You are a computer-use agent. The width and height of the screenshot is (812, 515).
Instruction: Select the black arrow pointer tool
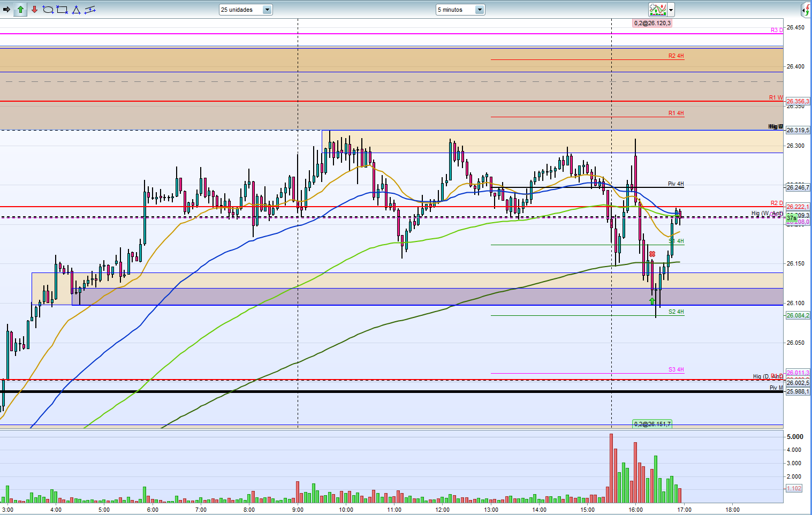7,10
